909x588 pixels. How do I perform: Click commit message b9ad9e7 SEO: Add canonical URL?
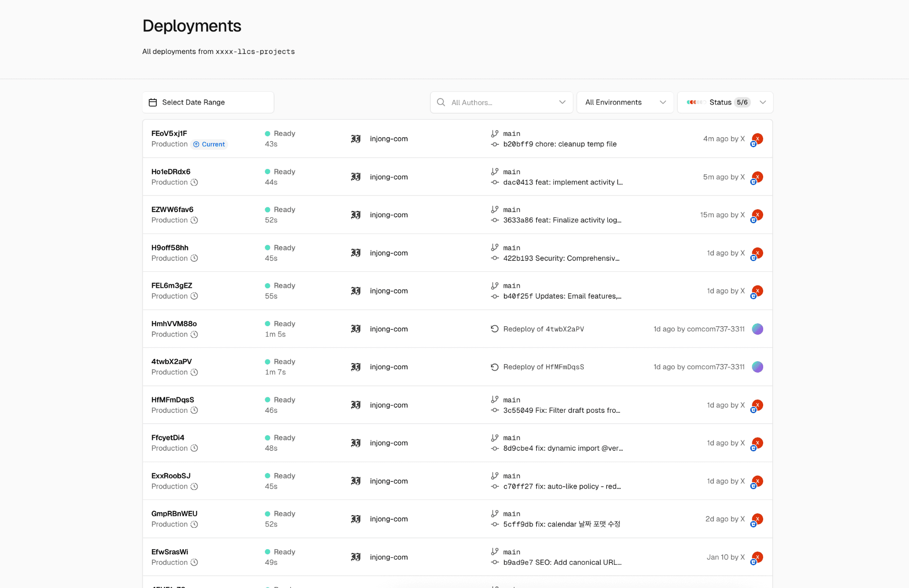click(x=562, y=562)
